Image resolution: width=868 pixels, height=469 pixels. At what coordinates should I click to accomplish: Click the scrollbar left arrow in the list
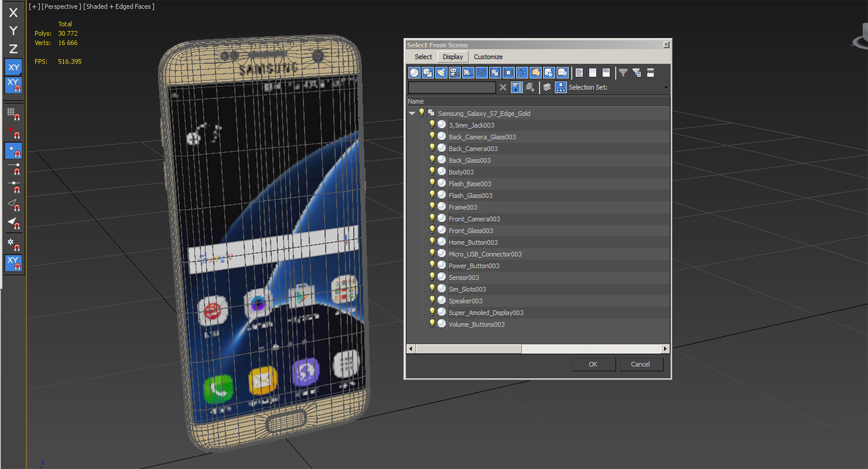(x=411, y=349)
